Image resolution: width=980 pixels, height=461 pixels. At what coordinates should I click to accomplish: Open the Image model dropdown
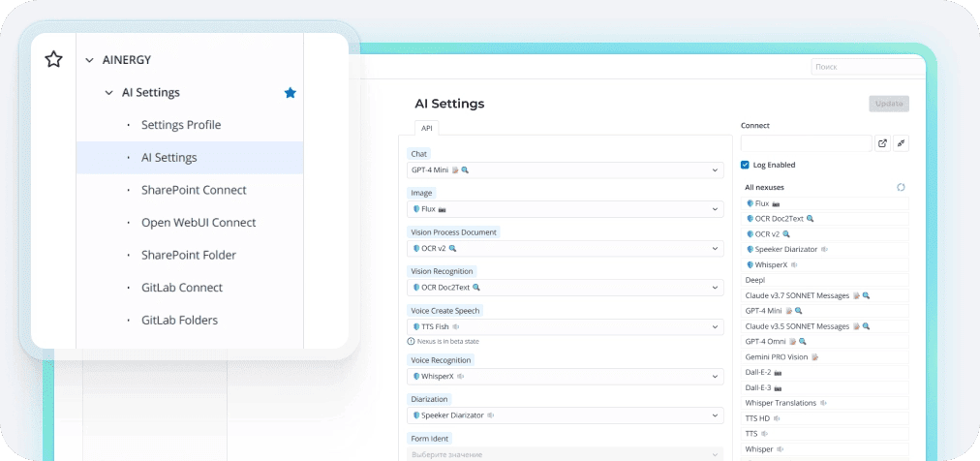(x=565, y=209)
